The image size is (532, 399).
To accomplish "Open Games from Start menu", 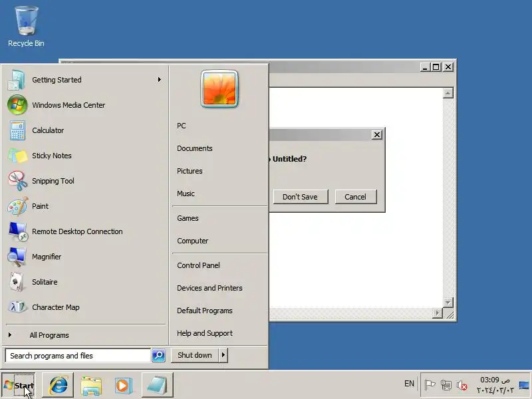I will click(219, 218).
